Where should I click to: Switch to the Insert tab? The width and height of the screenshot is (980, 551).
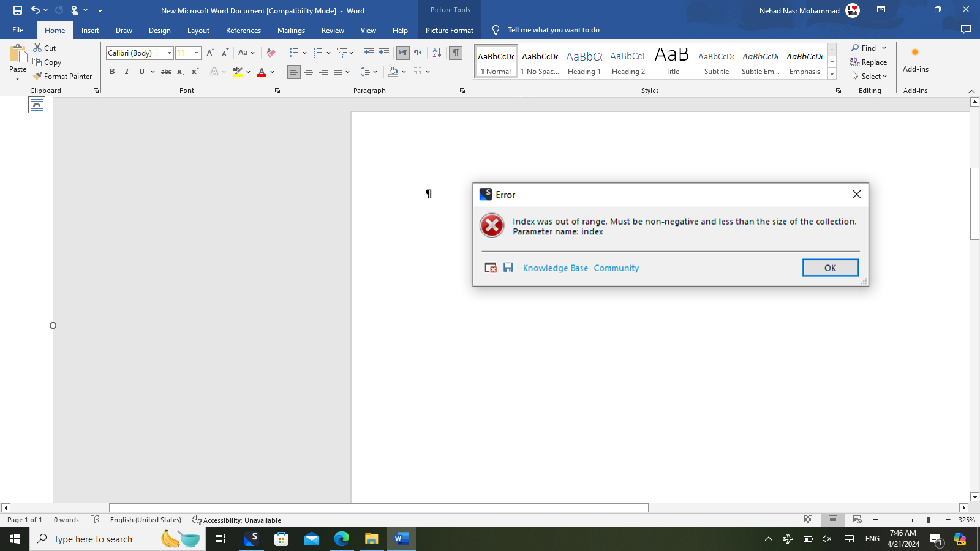click(90, 30)
